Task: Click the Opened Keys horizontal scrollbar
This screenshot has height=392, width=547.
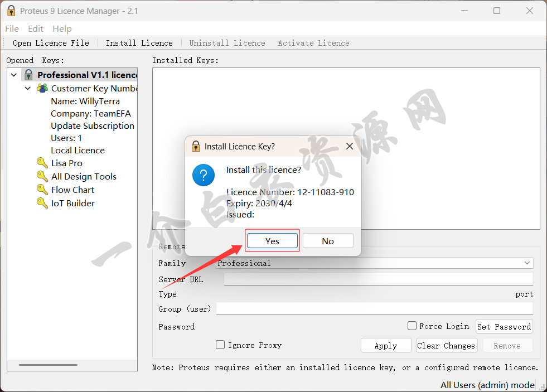Action: click(x=48, y=365)
